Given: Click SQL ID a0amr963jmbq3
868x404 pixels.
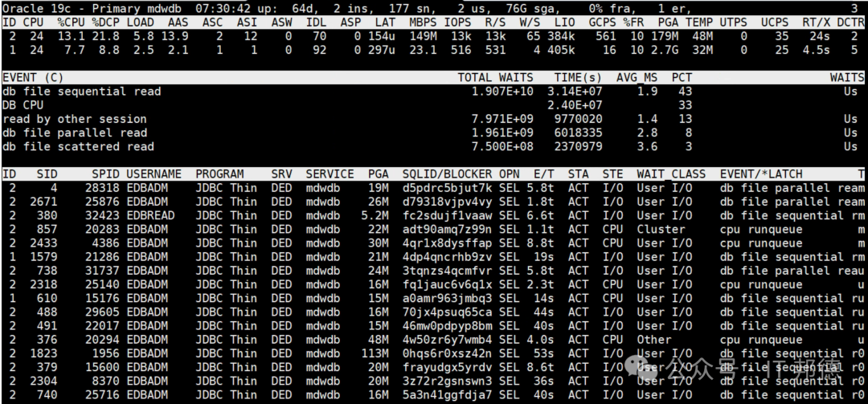Looking at the screenshot, I should [448, 298].
